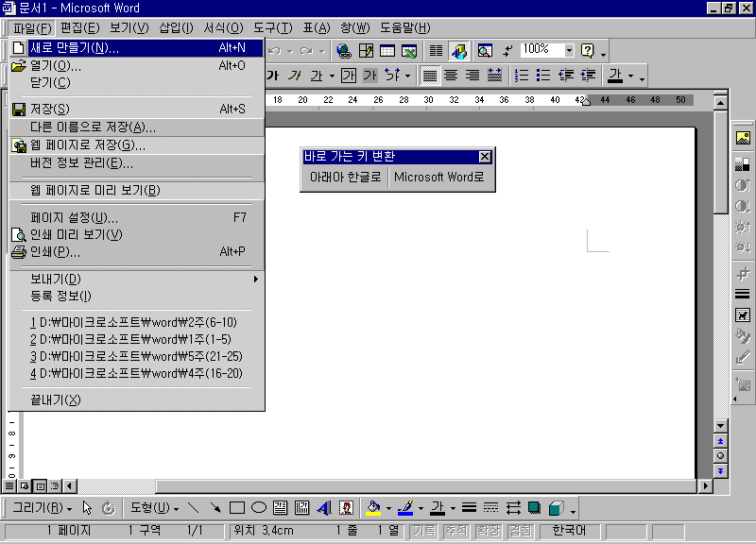The width and height of the screenshot is (756, 544).
Task: Toggle character shading 가 button
Action: [x=370, y=76]
